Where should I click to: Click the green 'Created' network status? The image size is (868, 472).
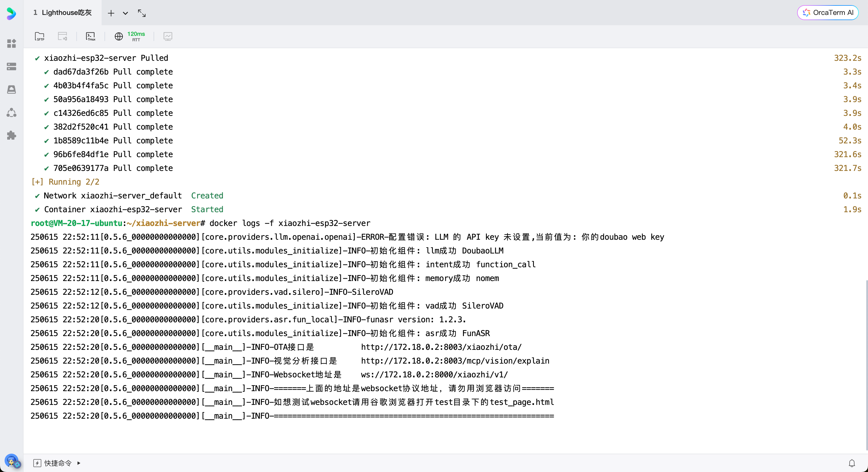click(x=207, y=196)
